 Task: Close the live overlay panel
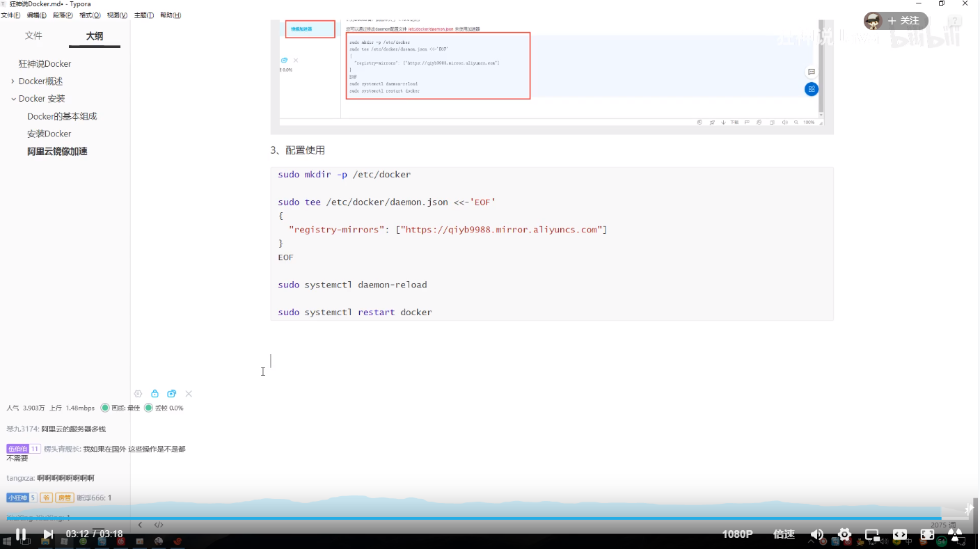pyautogui.click(x=189, y=394)
